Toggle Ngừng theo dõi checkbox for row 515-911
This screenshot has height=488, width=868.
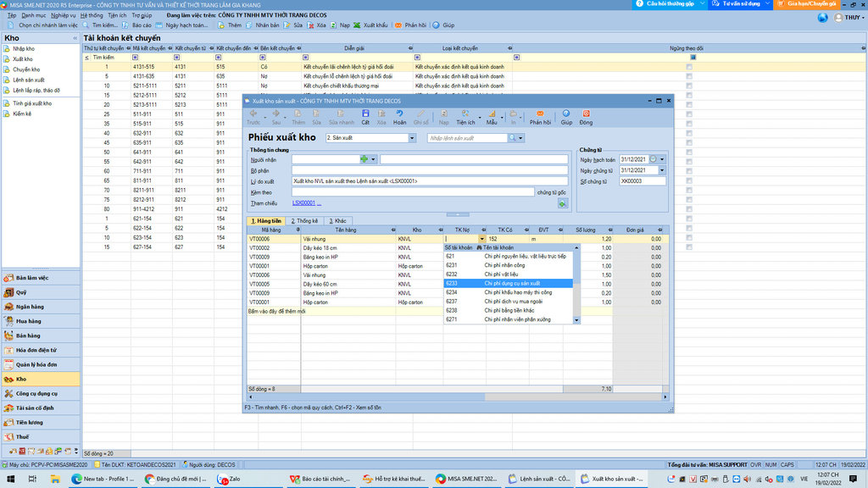tap(689, 124)
